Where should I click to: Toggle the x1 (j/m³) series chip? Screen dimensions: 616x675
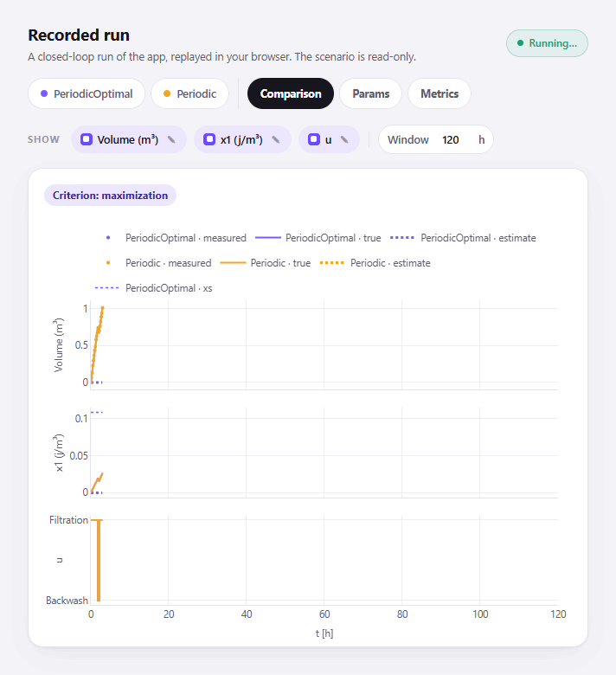click(x=242, y=139)
